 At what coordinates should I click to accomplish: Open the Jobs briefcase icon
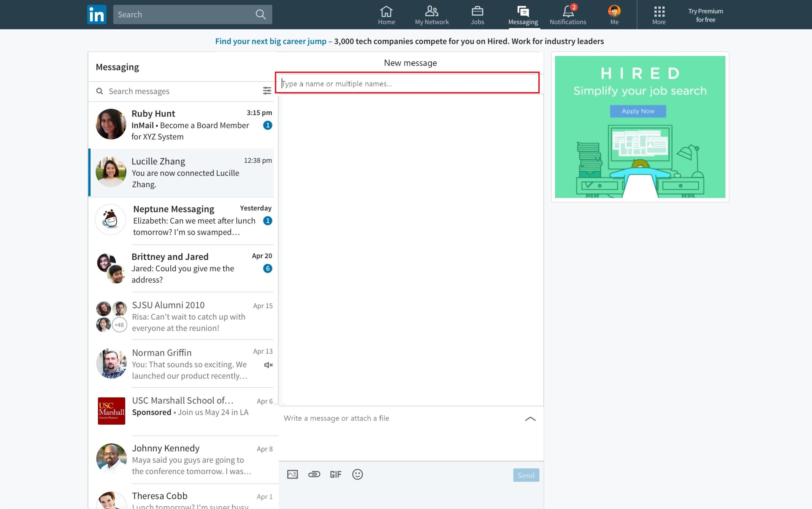coord(477,15)
